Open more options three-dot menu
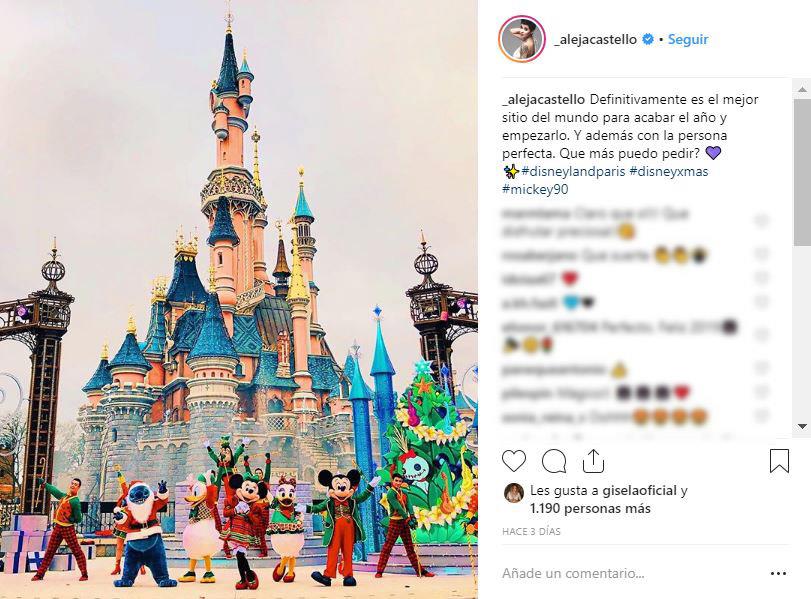Screen dimensions: 811x599 [x=778, y=573]
